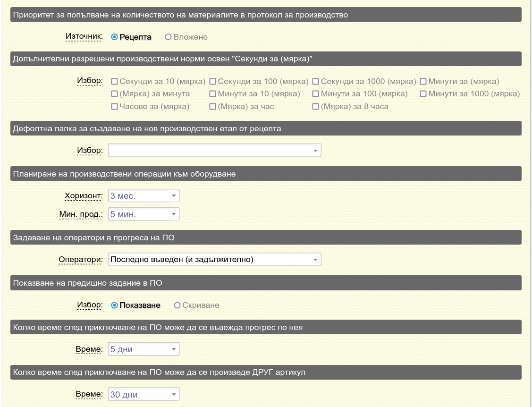532x407 pixels.
Task: Check '(Мярка) за минута' option
Action: pyautogui.click(x=114, y=94)
